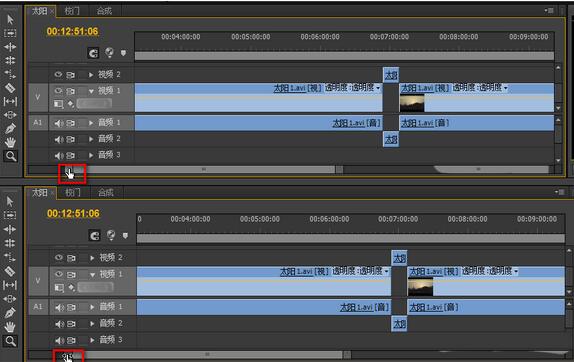Open 透明度 dropdown on second 太阳1.avi clip, upper timeline
Viewport: 574px width, 362px height.
point(506,88)
